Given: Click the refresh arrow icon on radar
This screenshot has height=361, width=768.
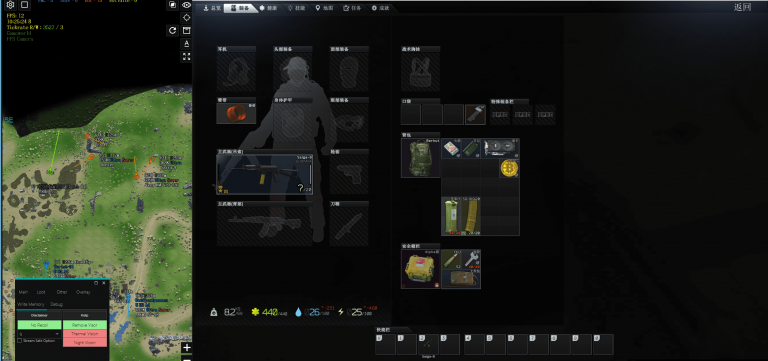Looking at the screenshot, I should pyautogui.click(x=172, y=30).
